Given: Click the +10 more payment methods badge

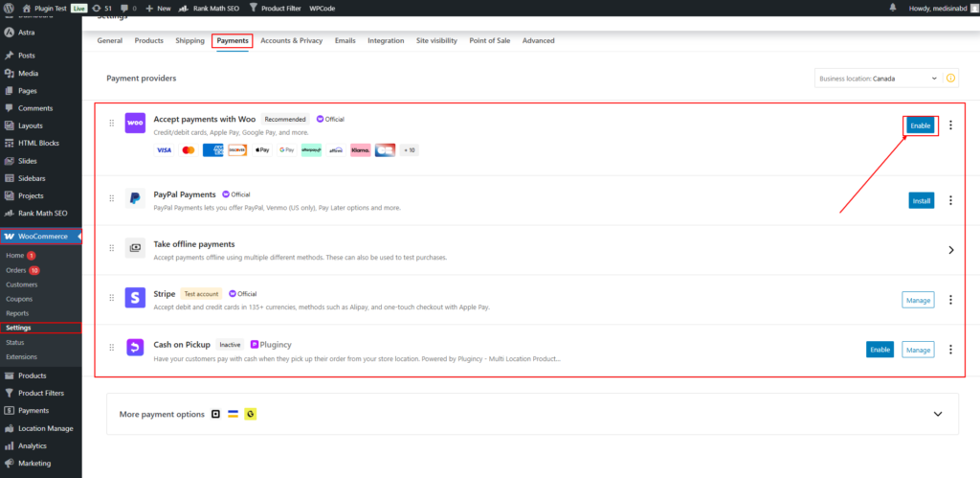Looking at the screenshot, I should coord(409,150).
